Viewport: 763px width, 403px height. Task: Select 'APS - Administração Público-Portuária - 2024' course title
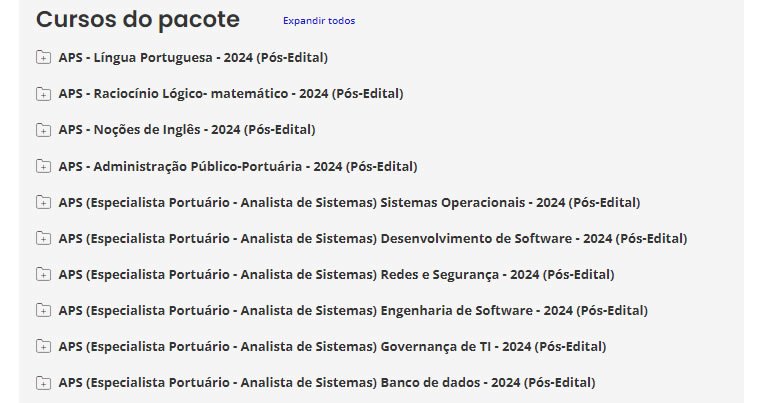pyautogui.click(x=237, y=165)
